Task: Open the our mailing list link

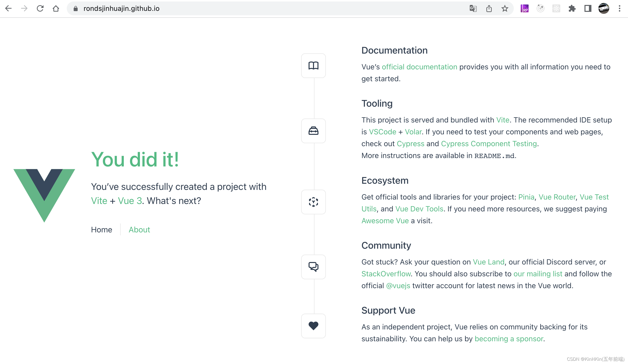Action: coord(538,274)
